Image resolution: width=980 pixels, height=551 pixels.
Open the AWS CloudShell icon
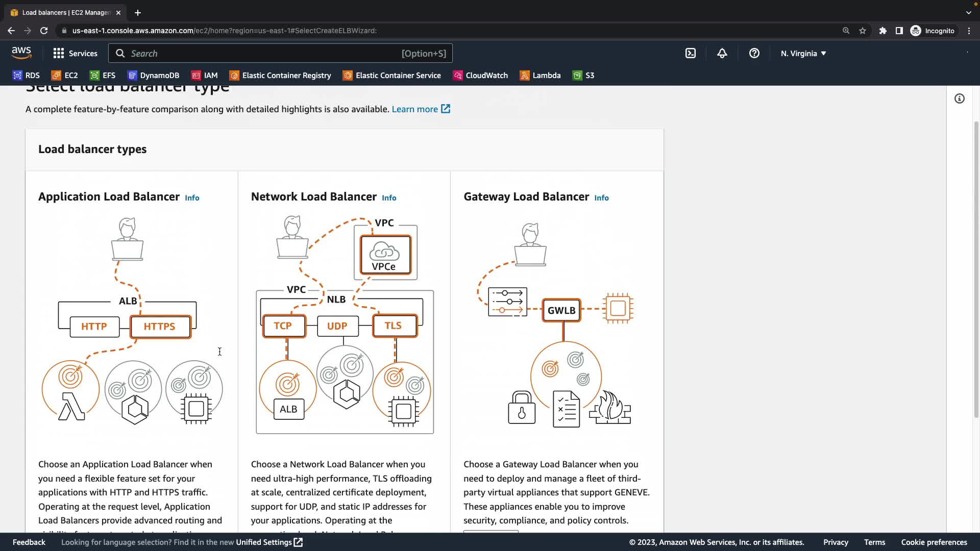(690, 53)
